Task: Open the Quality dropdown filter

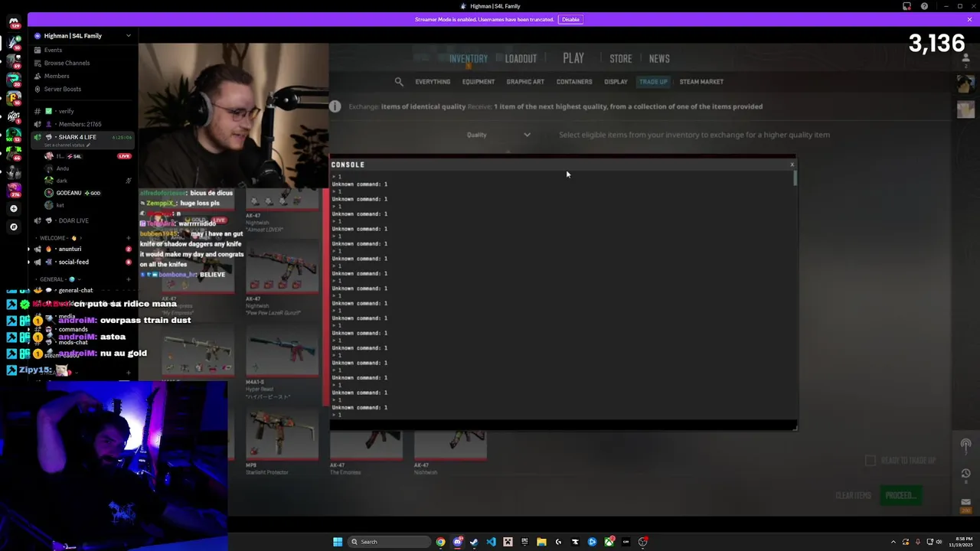Action: pyautogui.click(x=499, y=135)
